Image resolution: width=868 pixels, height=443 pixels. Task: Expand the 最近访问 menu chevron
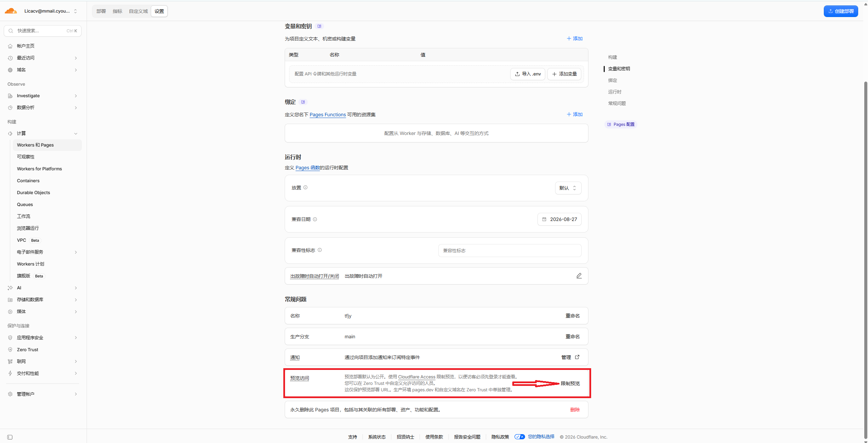(x=76, y=58)
